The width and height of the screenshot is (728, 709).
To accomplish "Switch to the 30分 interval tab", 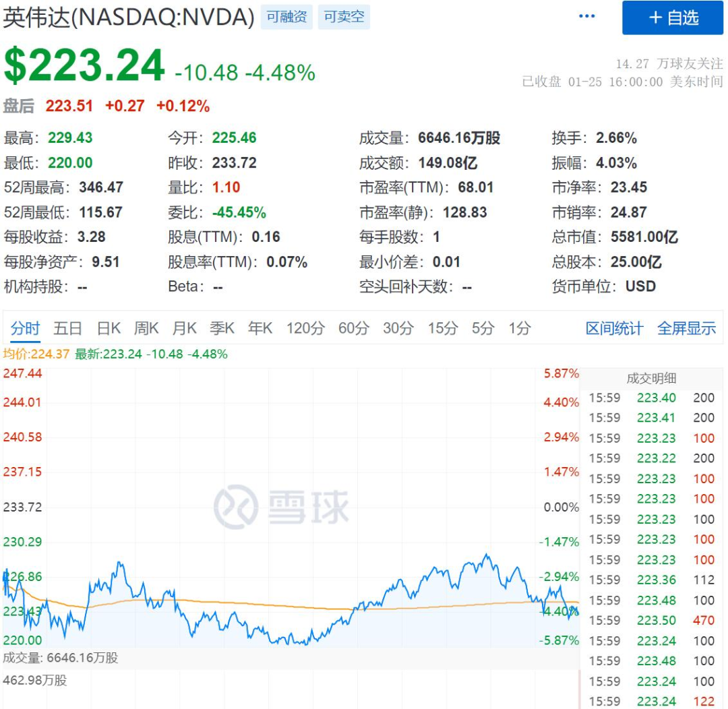I will (398, 328).
